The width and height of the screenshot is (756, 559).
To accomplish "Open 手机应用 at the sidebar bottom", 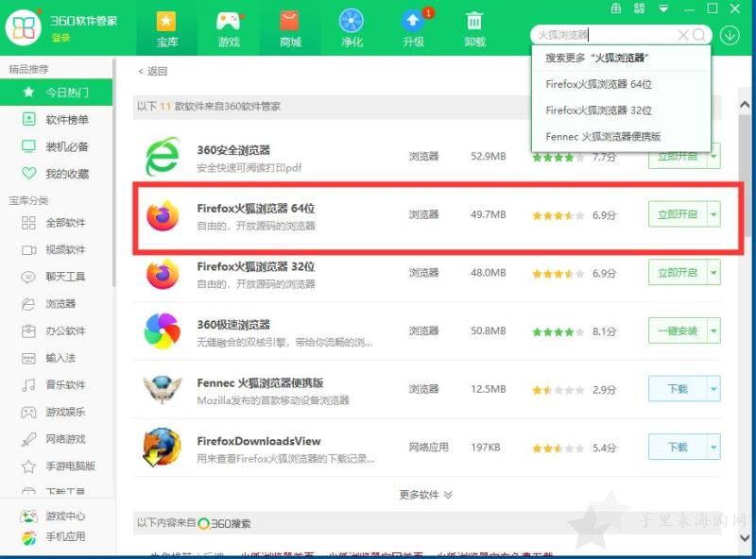I will point(53,536).
